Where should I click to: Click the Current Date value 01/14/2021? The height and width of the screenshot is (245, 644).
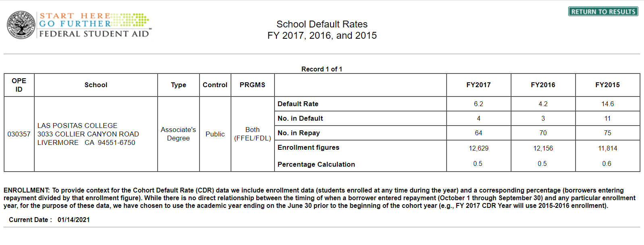[x=73, y=220]
